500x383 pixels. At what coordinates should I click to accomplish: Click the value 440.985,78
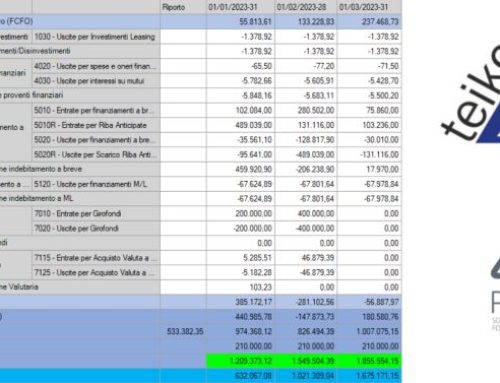tap(254, 317)
